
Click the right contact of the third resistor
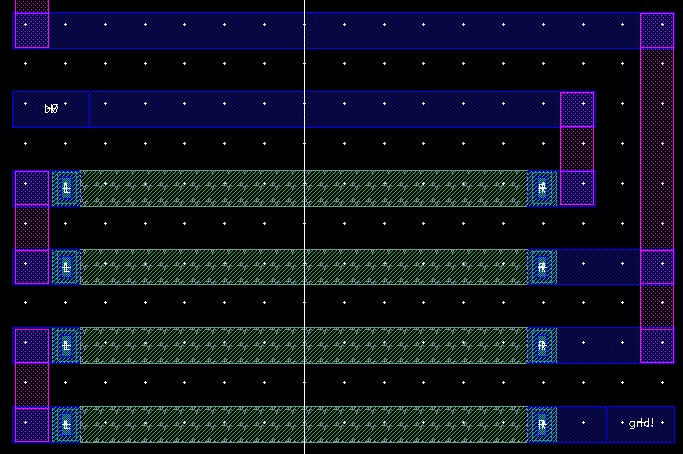(542, 346)
